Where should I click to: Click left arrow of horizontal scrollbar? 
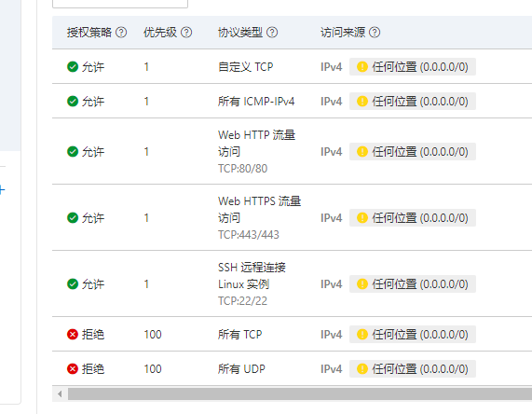pyautogui.click(x=60, y=394)
